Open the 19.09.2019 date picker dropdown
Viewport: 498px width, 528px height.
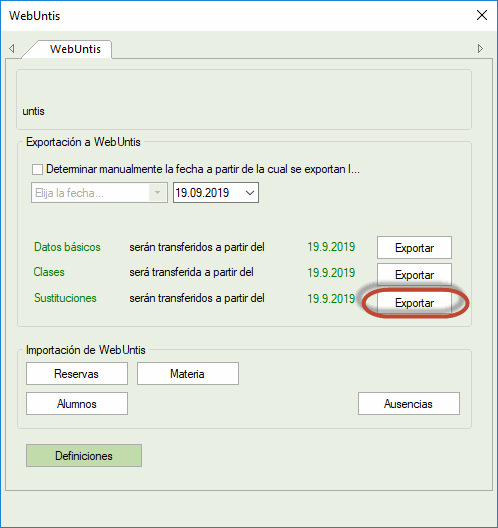250,193
